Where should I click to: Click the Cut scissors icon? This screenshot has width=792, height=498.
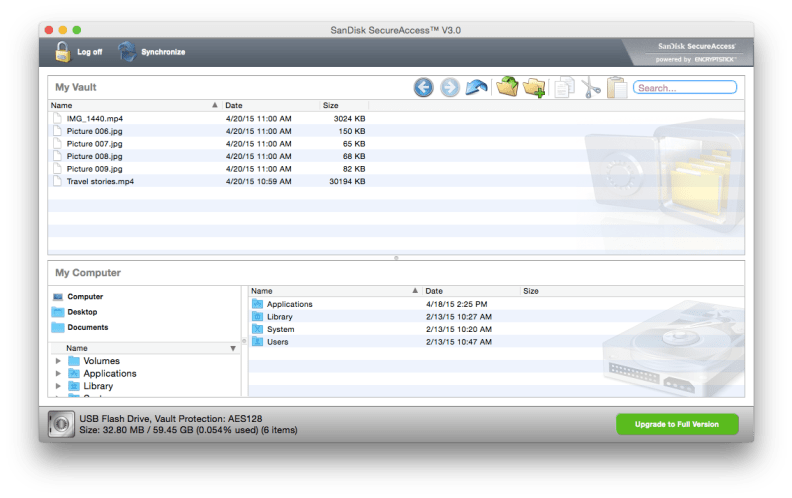point(590,87)
